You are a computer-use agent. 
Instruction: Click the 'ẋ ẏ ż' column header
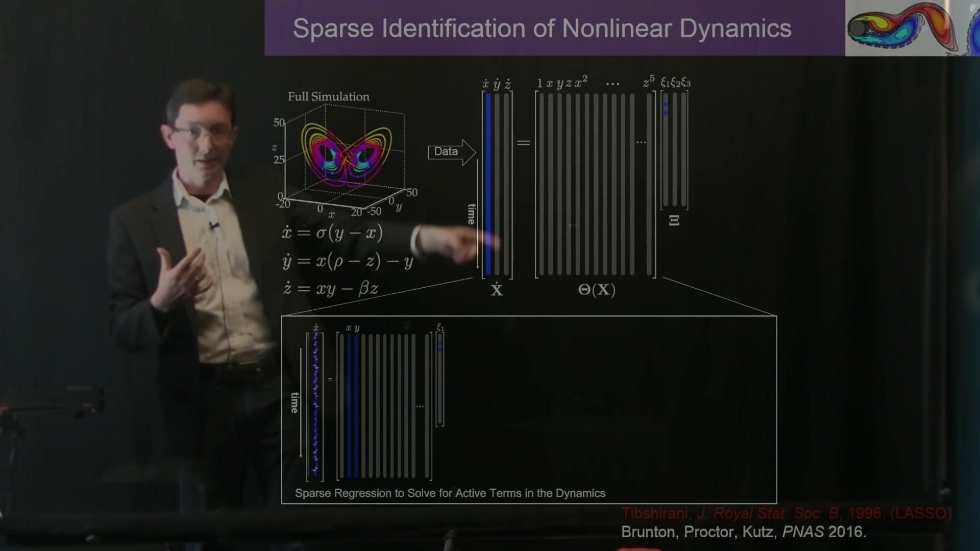coord(497,84)
